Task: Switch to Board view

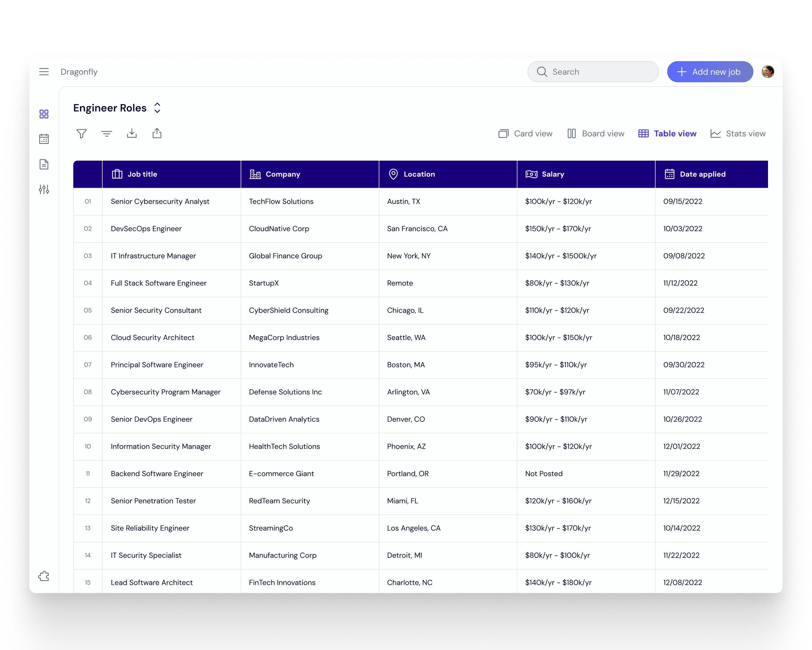Action: tap(596, 133)
